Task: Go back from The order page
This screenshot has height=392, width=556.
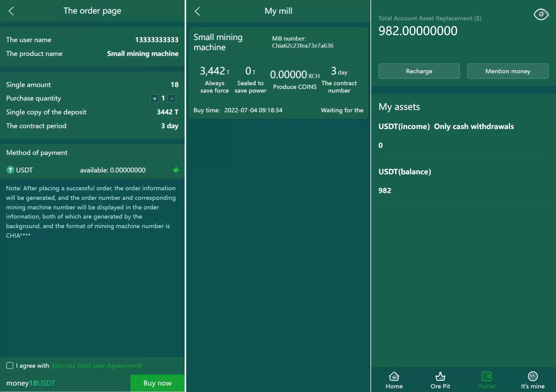Action: [11, 11]
